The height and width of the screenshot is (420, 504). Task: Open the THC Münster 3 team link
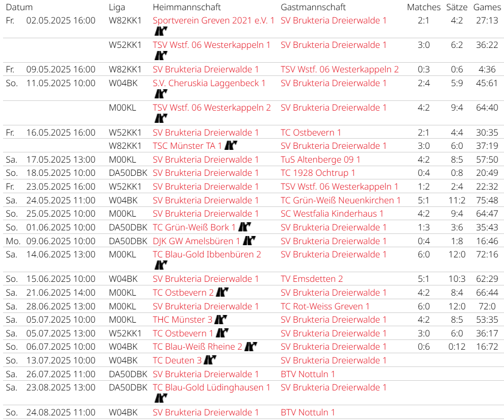[x=182, y=320]
